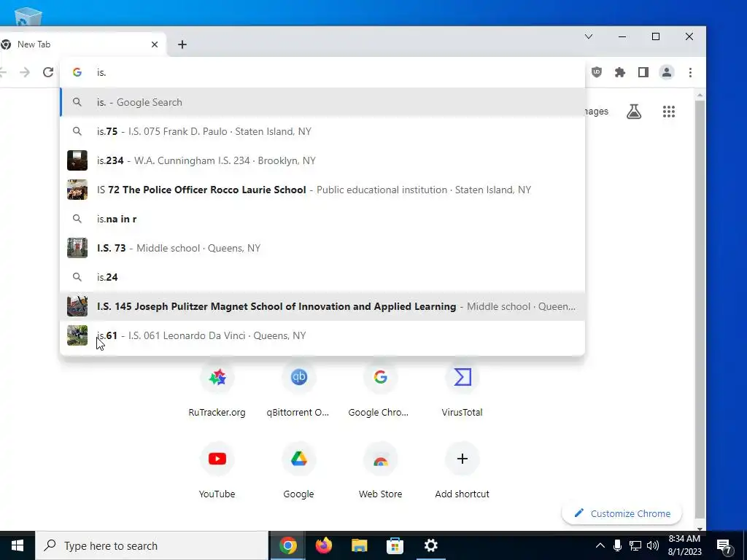Choose the is.61 Leonardo Da Vinci suggestion
747x560 pixels.
point(322,335)
